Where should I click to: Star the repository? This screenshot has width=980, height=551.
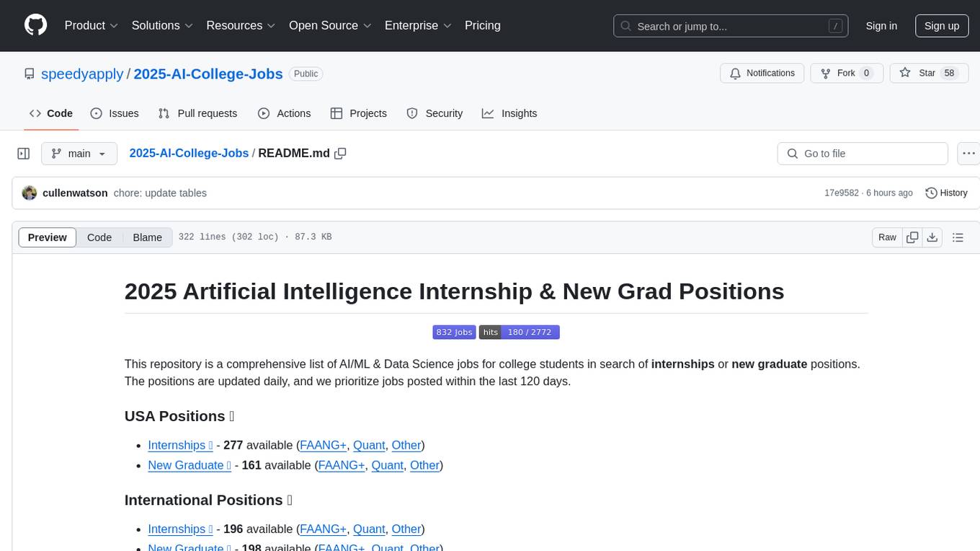929,73
